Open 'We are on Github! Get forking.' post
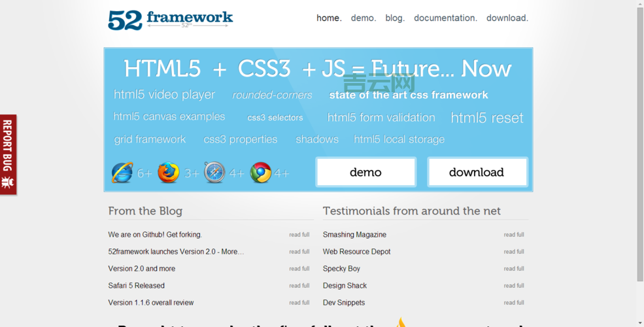The height and width of the screenshot is (327, 644). [x=155, y=235]
